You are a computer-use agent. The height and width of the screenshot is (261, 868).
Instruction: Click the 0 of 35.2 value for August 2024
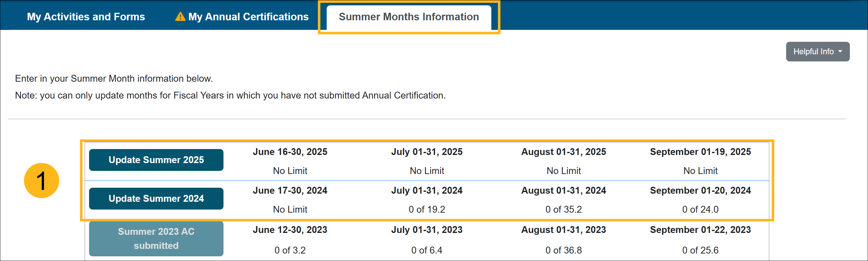point(563,209)
